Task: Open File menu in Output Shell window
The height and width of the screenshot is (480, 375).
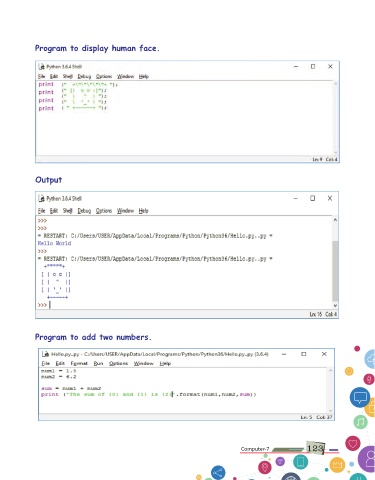Action: click(x=41, y=211)
